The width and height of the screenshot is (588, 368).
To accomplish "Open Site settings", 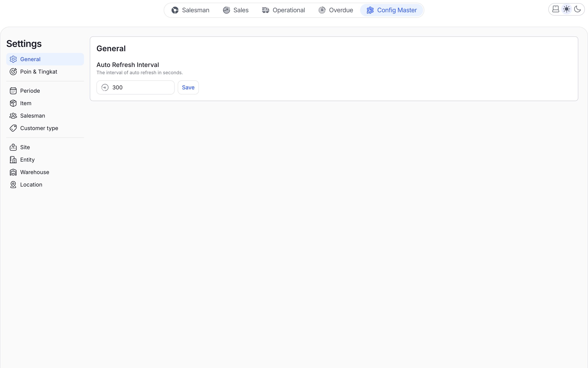I will tap(45, 147).
